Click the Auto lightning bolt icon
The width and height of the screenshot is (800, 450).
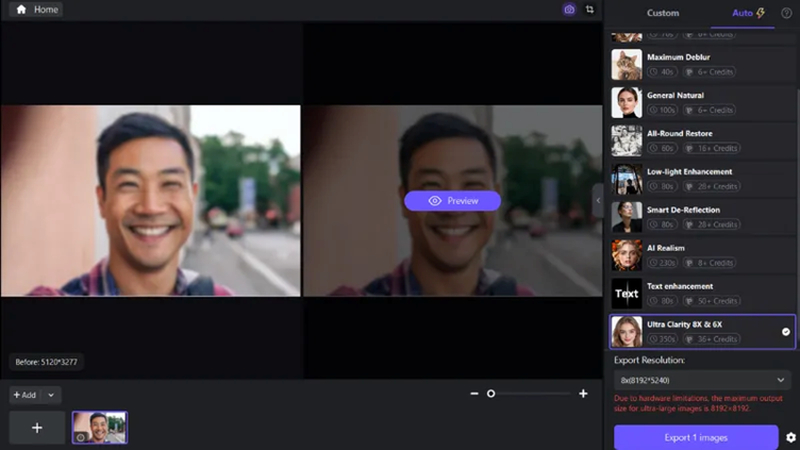point(761,13)
